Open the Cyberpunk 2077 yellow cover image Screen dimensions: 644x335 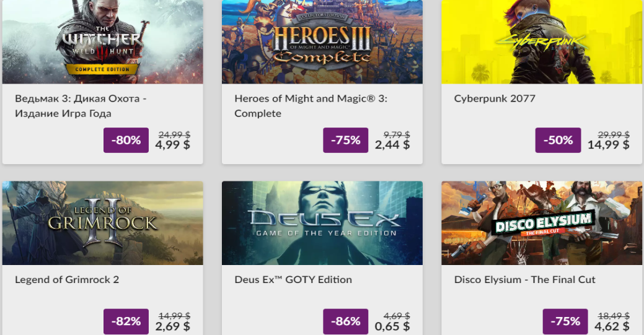point(542,42)
